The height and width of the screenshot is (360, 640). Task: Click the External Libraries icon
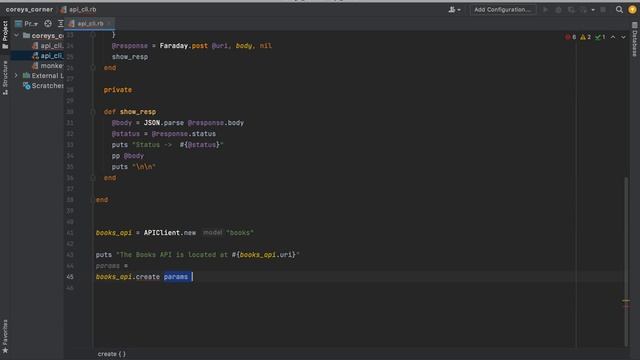click(x=27, y=76)
